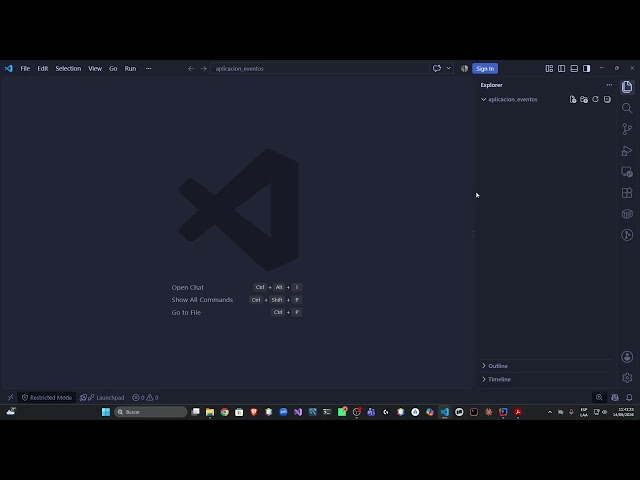The height and width of the screenshot is (480, 640).
Task: Toggle the primary side bar visibility
Action: (562, 69)
